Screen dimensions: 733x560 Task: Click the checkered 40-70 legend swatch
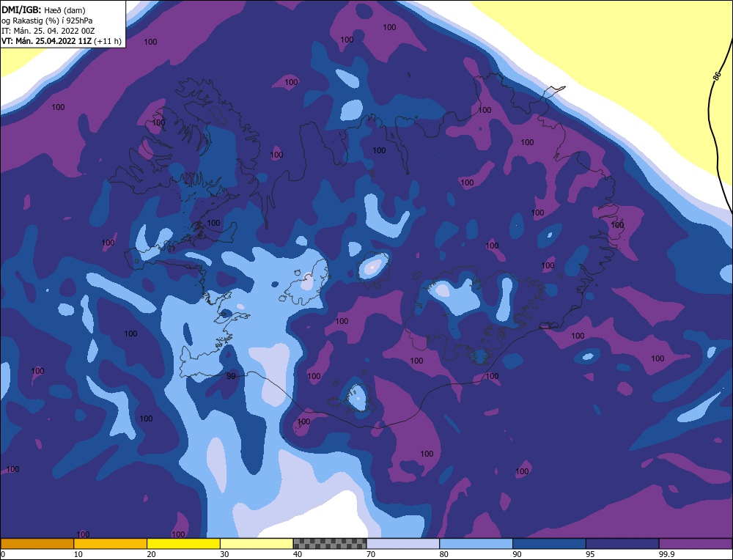330,543
